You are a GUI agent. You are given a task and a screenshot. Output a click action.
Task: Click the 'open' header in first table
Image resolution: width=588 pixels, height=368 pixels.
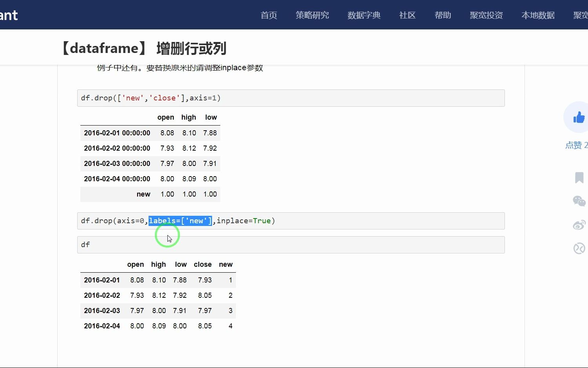click(x=165, y=117)
